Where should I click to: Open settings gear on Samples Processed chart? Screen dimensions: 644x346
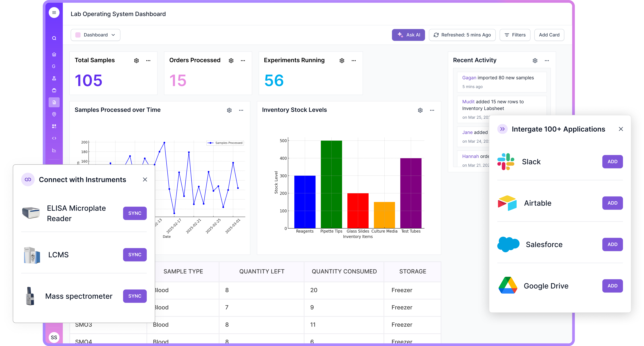point(229,110)
